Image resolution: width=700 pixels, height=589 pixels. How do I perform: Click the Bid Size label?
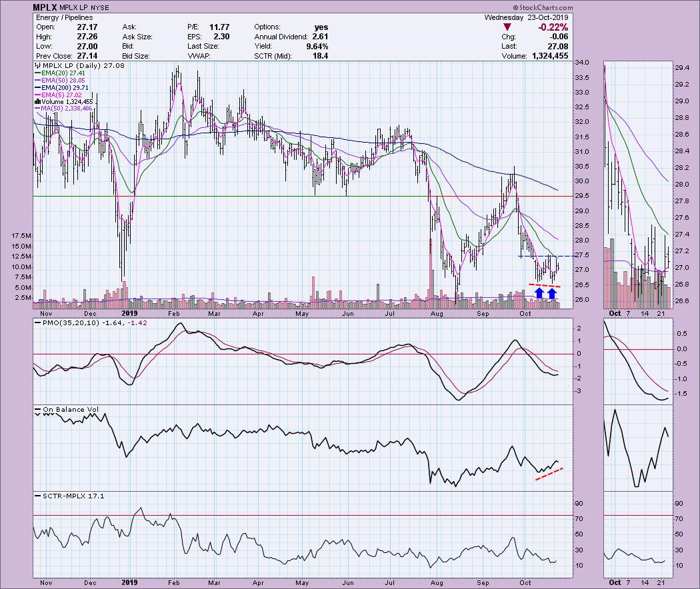tap(136, 56)
